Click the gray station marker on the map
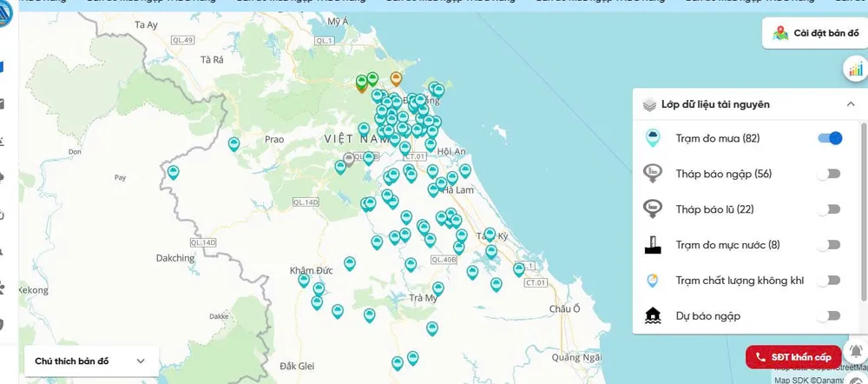The image size is (868, 384). [349, 160]
